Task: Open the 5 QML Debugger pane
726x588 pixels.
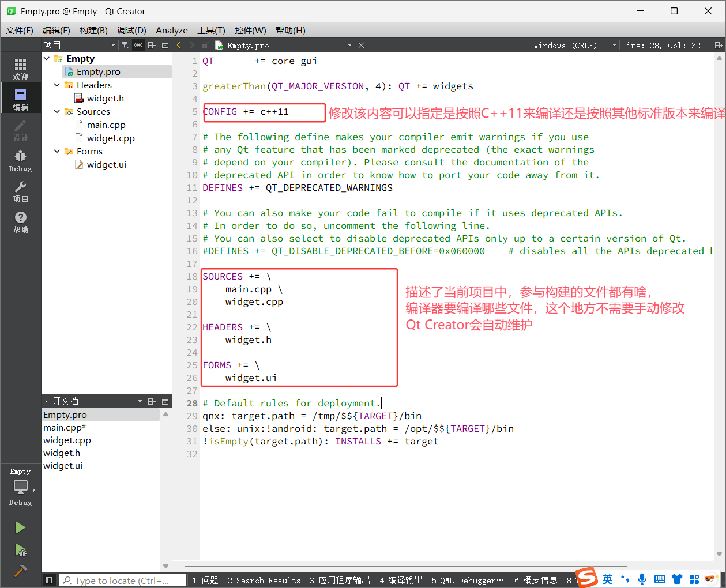Action: point(468,580)
